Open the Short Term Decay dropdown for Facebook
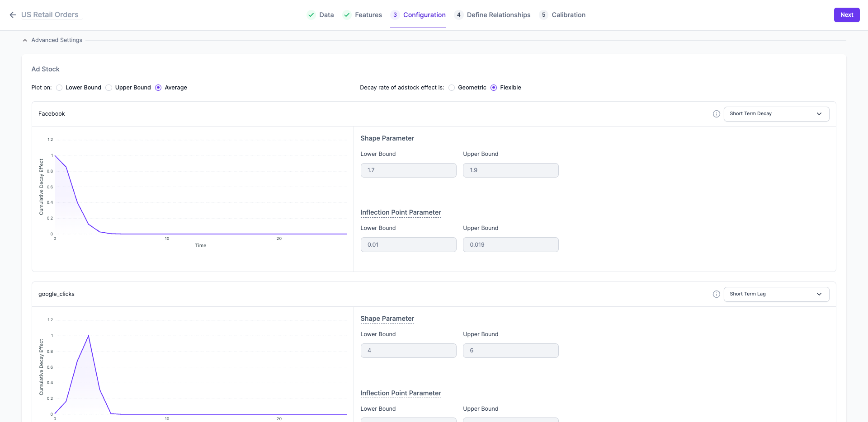The width and height of the screenshot is (868, 422). [x=776, y=114]
